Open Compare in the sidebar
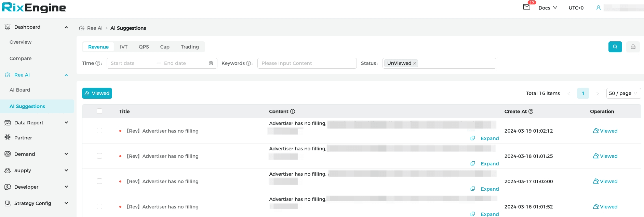The height and width of the screenshot is (217, 644). pos(21,59)
